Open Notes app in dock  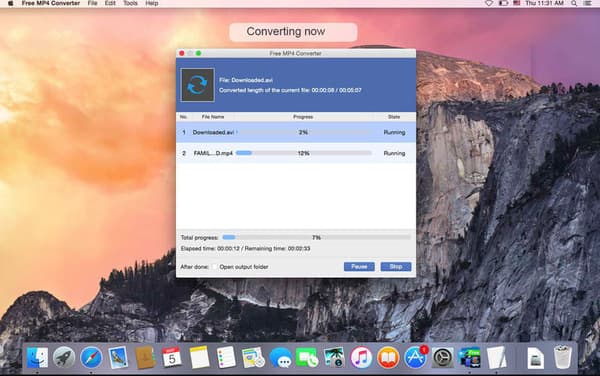point(199,357)
